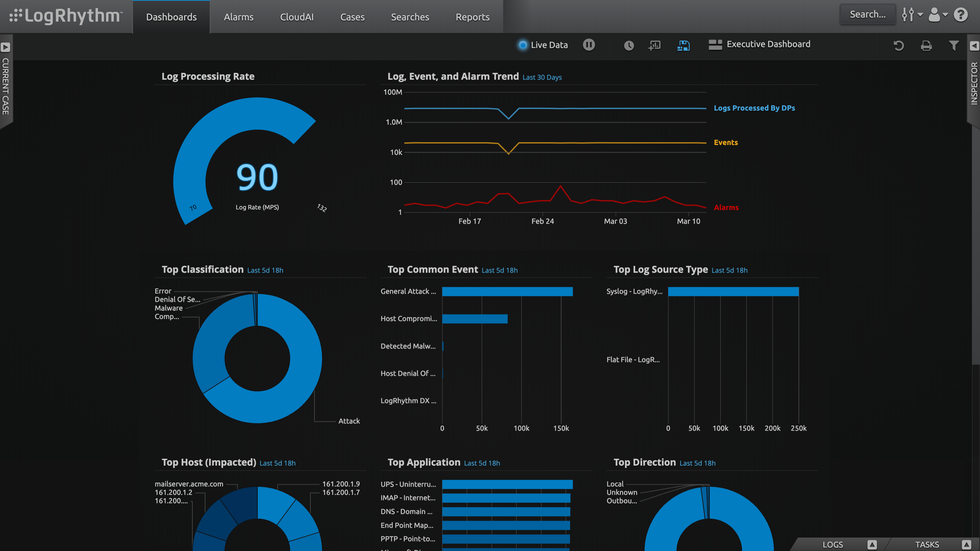This screenshot has width=980, height=551.
Task: Expand the Tasks bottom panel
Action: coord(966,544)
